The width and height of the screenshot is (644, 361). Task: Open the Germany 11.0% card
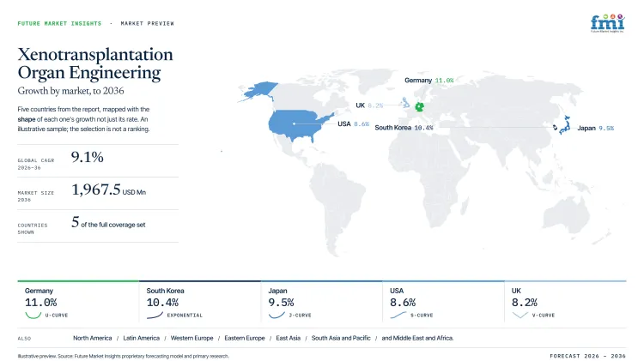[x=78, y=303]
